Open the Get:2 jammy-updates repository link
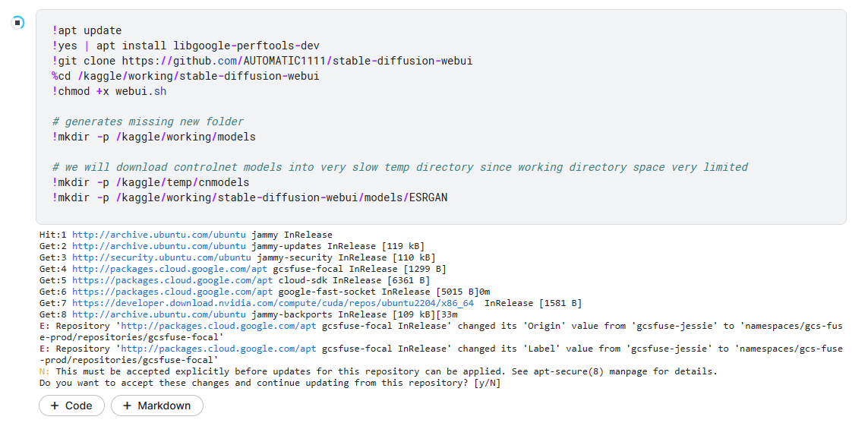 (x=159, y=247)
